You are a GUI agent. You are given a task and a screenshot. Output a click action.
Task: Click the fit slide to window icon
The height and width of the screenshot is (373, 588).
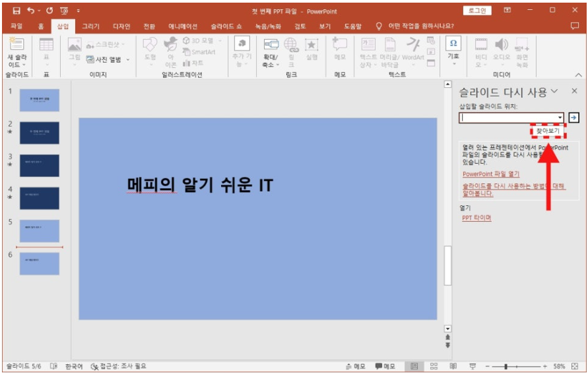575,366
